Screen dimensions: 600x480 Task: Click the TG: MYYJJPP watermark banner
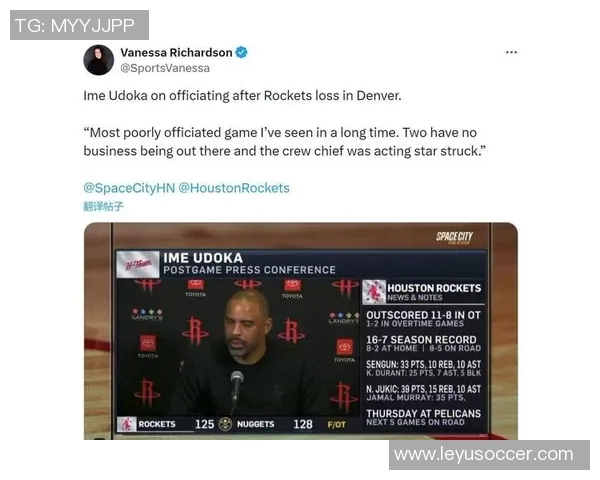click(x=79, y=25)
